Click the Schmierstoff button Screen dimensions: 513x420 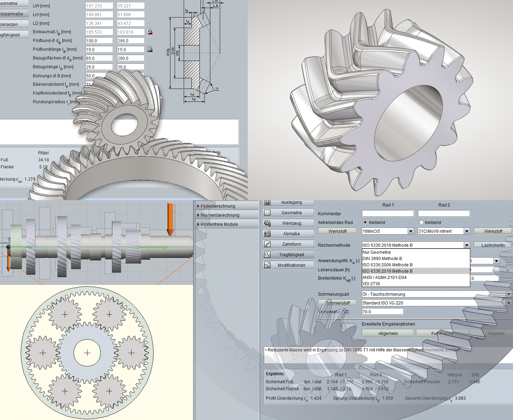coord(337,303)
